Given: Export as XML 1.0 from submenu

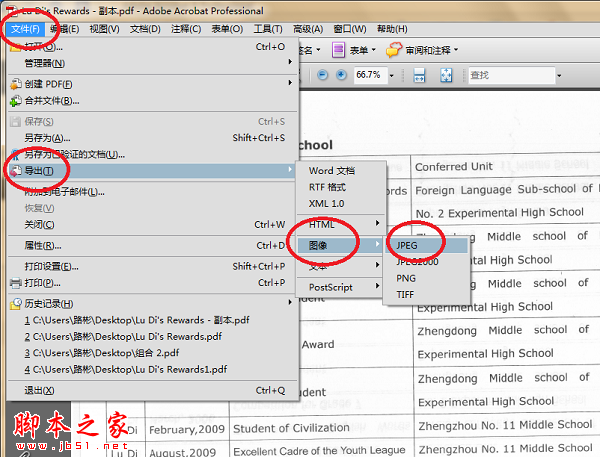Looking at the screenshot, I should (x=341, y=204).
